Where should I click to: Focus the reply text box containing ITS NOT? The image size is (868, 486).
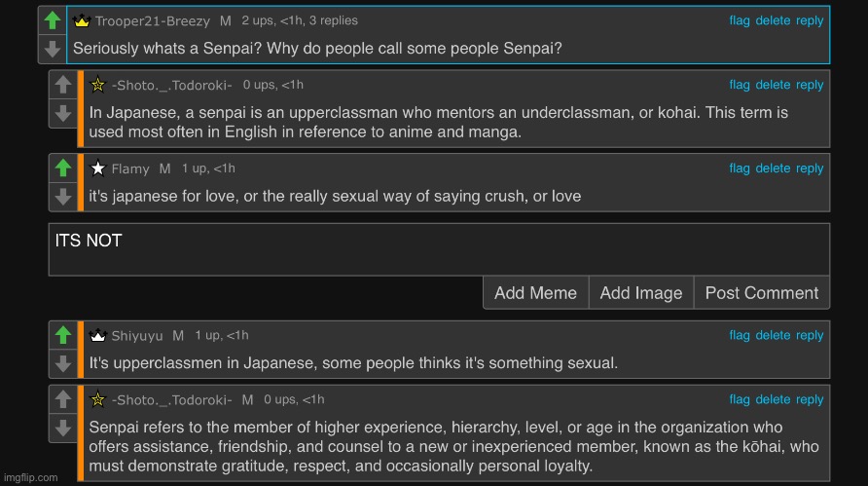[x=438, y=249]
